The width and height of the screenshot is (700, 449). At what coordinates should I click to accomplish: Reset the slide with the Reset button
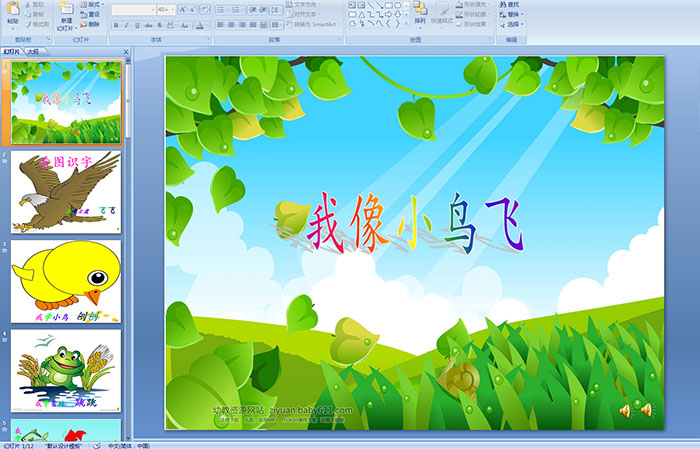90,14
